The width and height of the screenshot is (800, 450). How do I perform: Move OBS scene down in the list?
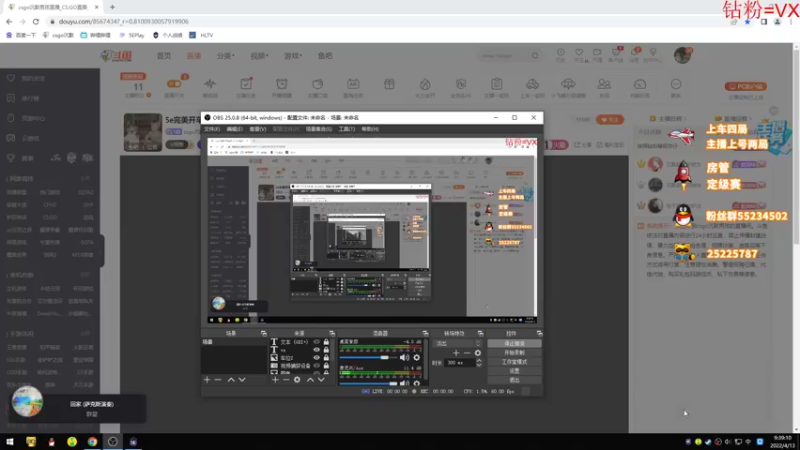pyautogui.click(x=242, y=380)
